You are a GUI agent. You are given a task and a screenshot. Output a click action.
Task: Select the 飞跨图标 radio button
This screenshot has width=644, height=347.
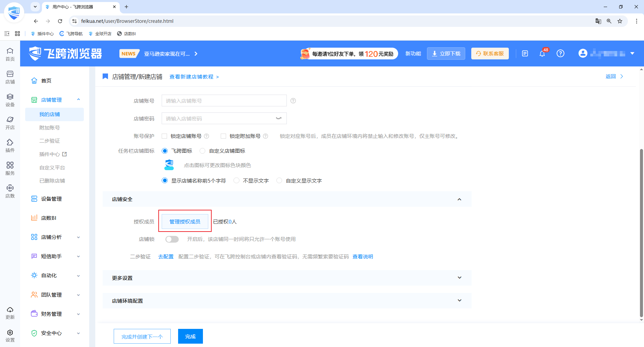[165, 151]
